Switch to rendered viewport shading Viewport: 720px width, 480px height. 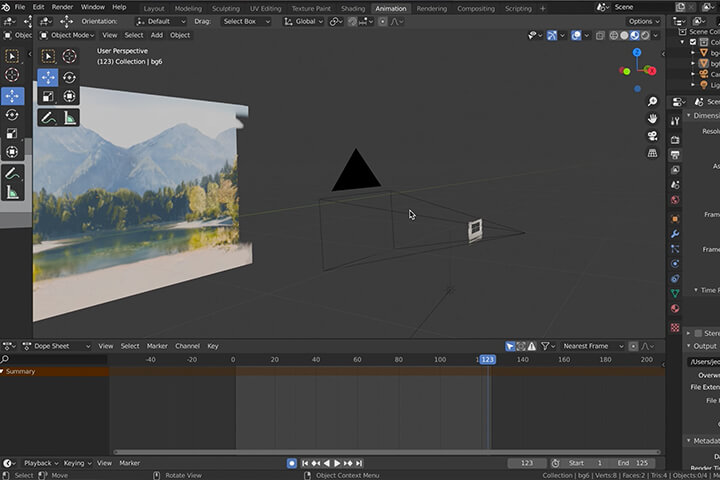(x=645, y=35)
